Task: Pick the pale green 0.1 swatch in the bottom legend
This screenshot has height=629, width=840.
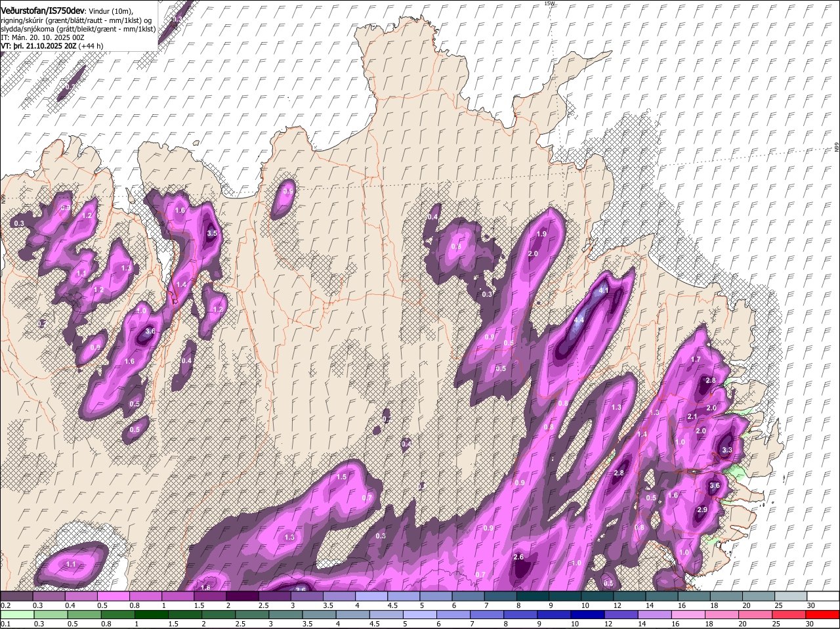Action: click(x=17, y=615)
